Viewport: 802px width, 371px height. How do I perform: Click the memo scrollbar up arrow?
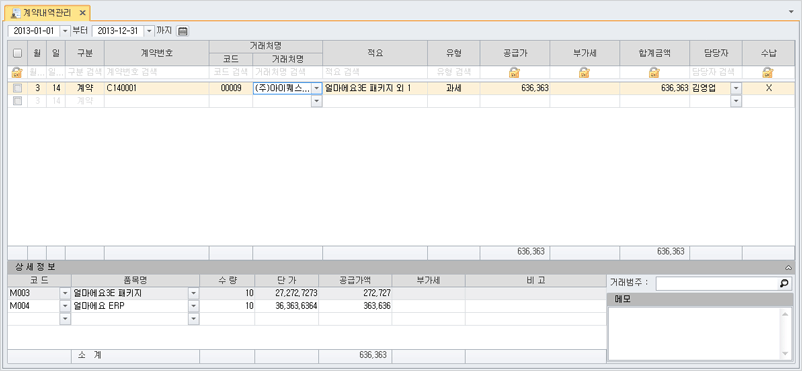tap(786, 313)
